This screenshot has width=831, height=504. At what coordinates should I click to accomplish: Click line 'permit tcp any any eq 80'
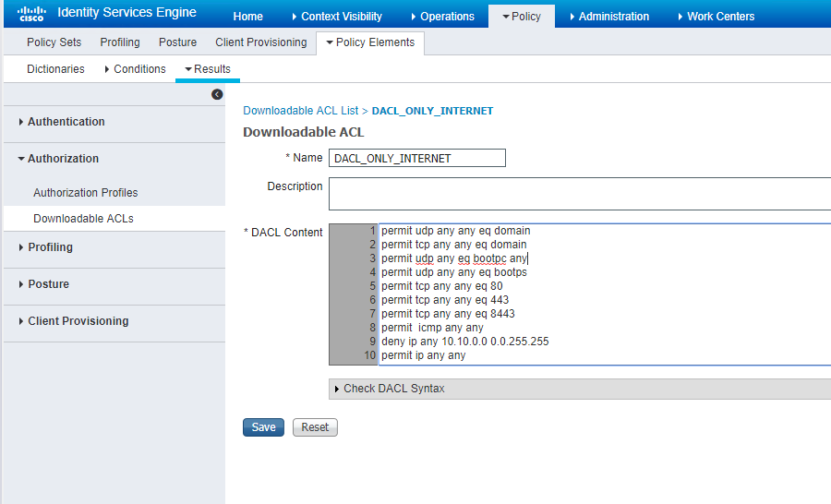point(442,285)
